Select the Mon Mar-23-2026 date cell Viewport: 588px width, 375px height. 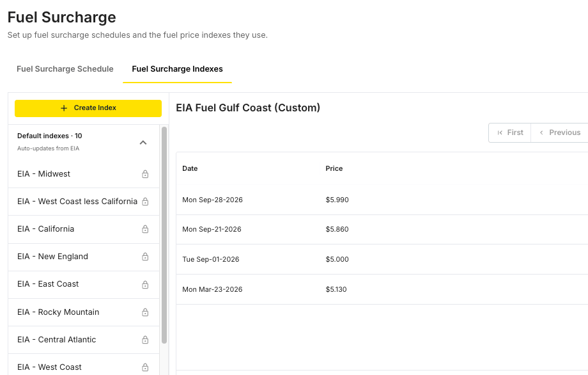click(212, 289)
